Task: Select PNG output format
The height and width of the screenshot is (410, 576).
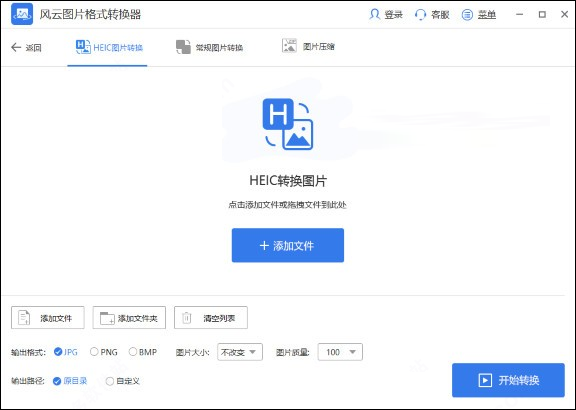Action: (104, 352)
